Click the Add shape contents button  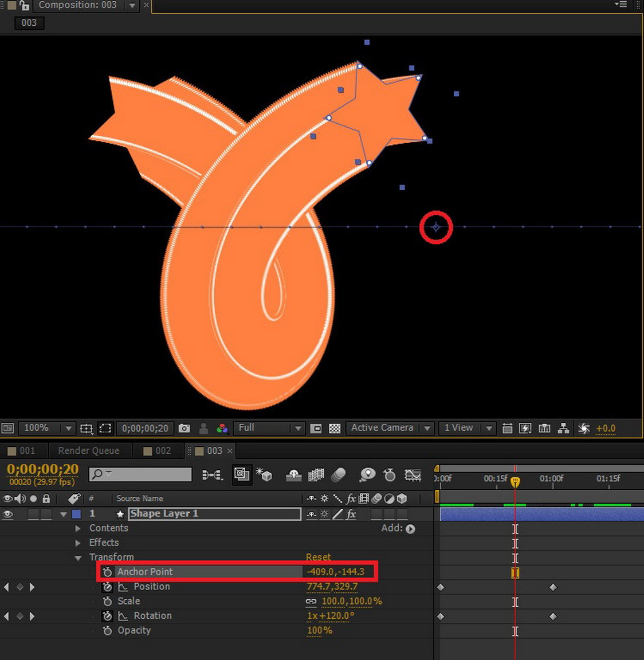pos(410,529)
